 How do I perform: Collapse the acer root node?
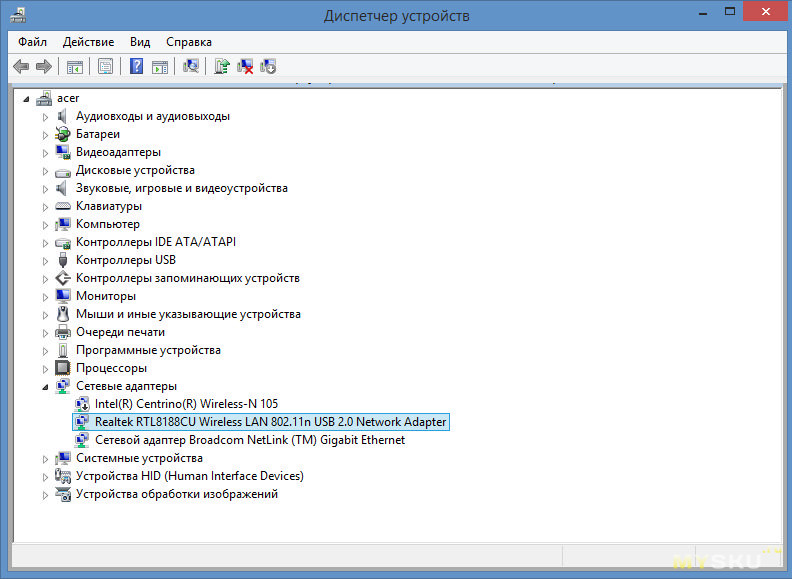(27, 98)
